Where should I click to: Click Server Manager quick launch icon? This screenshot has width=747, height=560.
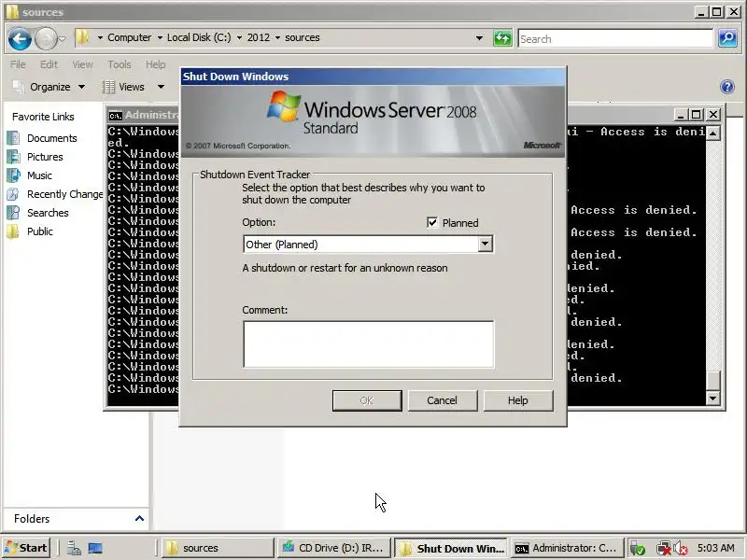74,548
